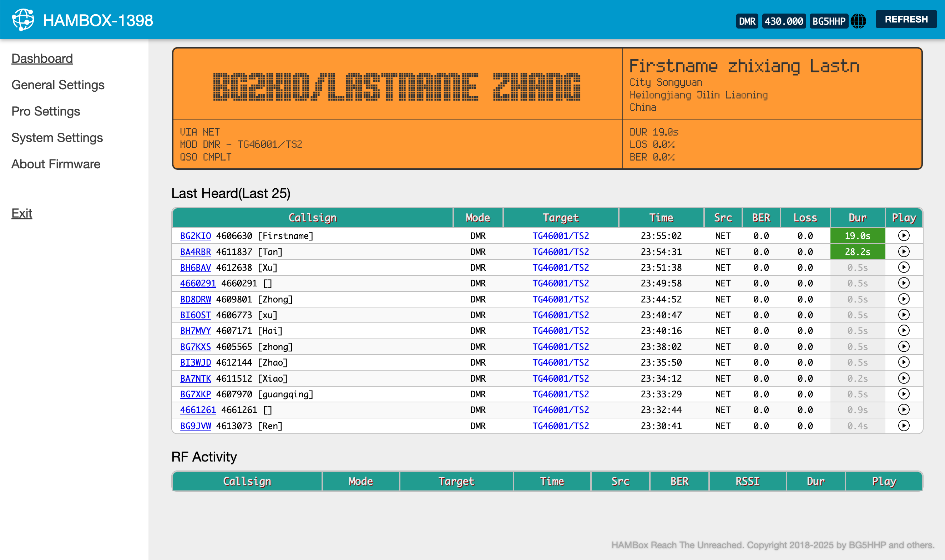Click the HAMBOX-1398 title
Image resolution: width=945 pixels, height=560 pixels.
98,20
